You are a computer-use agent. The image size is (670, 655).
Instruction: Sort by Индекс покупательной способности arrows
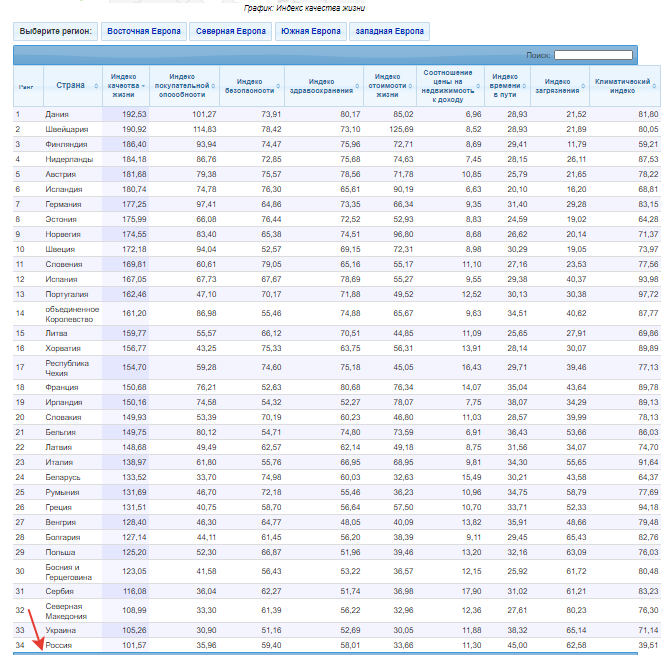point(211,86)
